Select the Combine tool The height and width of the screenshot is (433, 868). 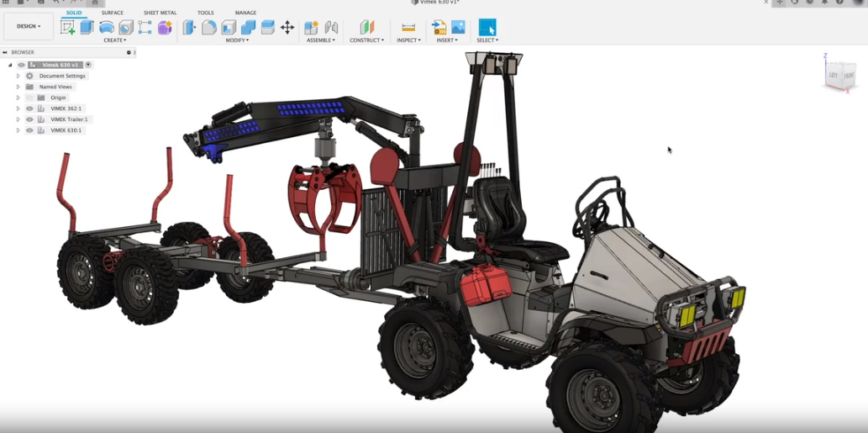[248, 27]
